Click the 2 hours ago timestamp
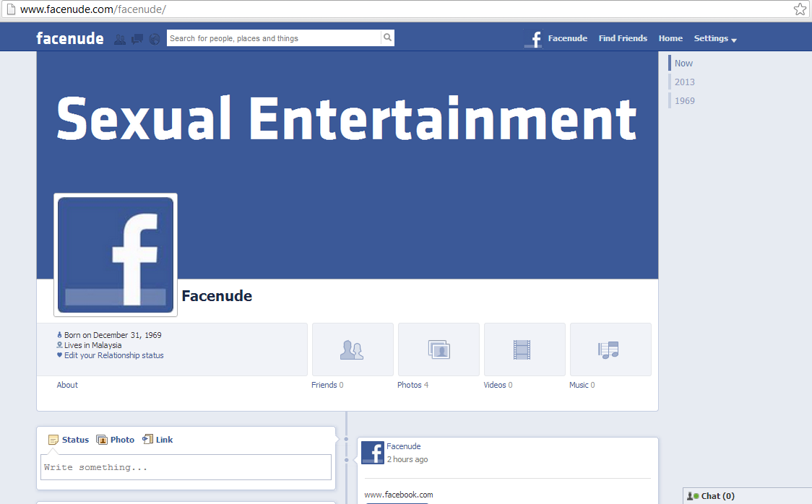Viewport: 812px width, 504px height. pos(407,459)
